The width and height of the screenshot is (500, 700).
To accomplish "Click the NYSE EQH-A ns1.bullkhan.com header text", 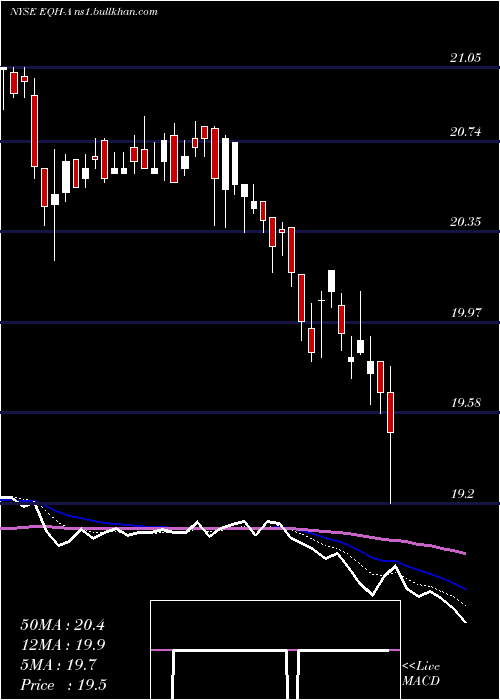I will tap(84, 12).
